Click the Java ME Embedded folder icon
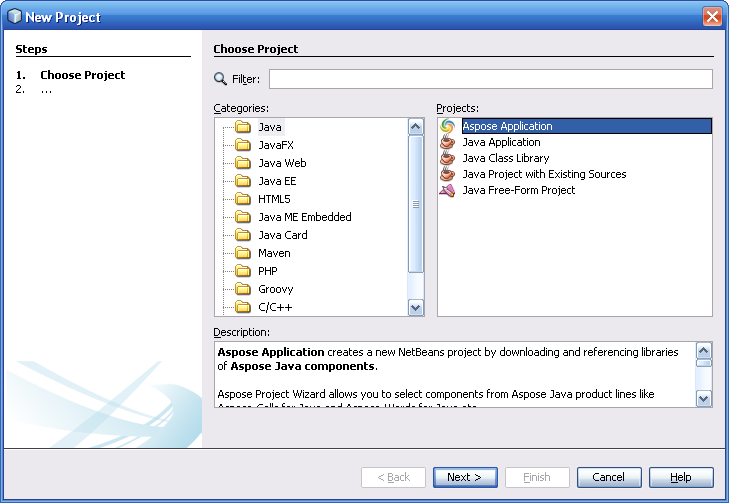 (x=243, y=217)
